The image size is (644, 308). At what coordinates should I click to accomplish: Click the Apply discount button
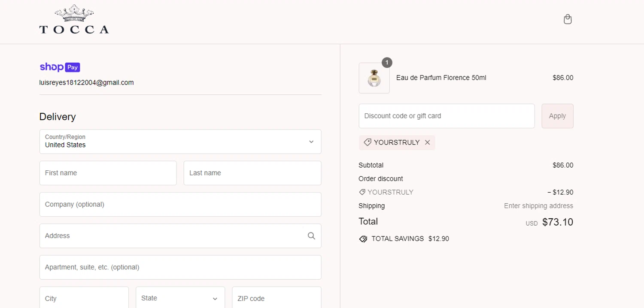pos(557,116)
